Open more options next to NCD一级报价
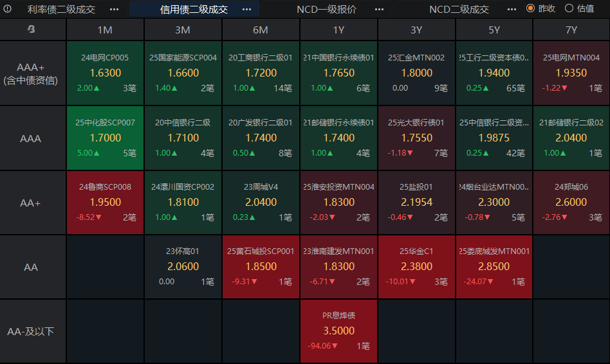Screen dimensions: 610x364 coord(379,10)
